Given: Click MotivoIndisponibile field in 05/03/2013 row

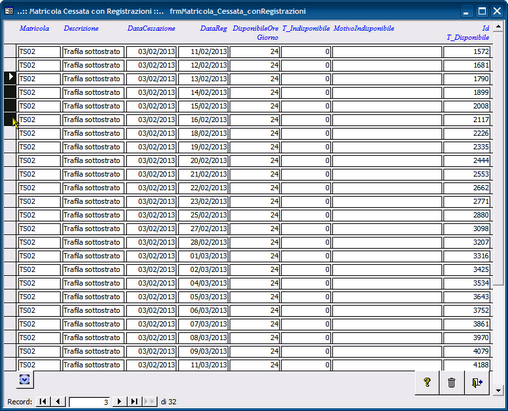Looking at the screenshot, I should pyautogui.click(x=387, y=297).
